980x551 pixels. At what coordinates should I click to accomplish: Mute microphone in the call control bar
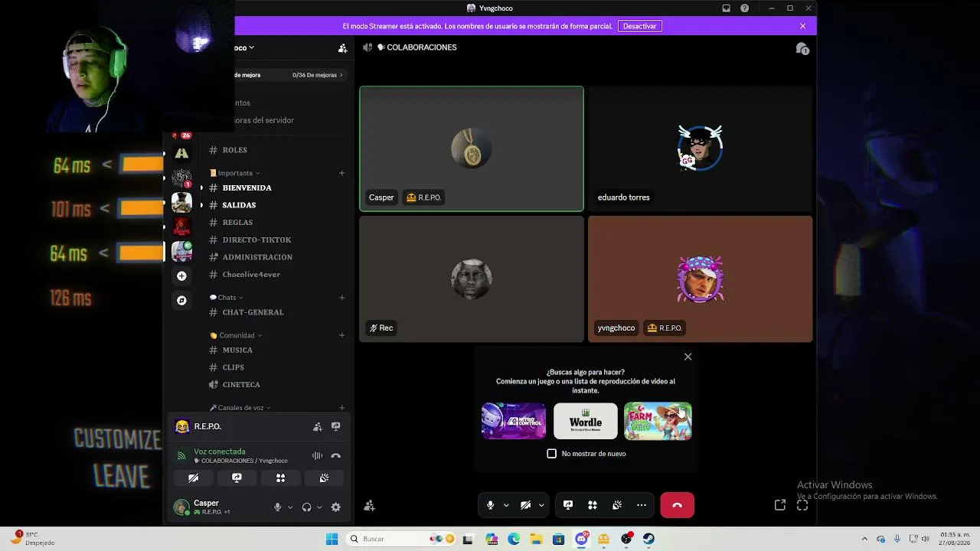pyautogui.click(x=490, y=505)
